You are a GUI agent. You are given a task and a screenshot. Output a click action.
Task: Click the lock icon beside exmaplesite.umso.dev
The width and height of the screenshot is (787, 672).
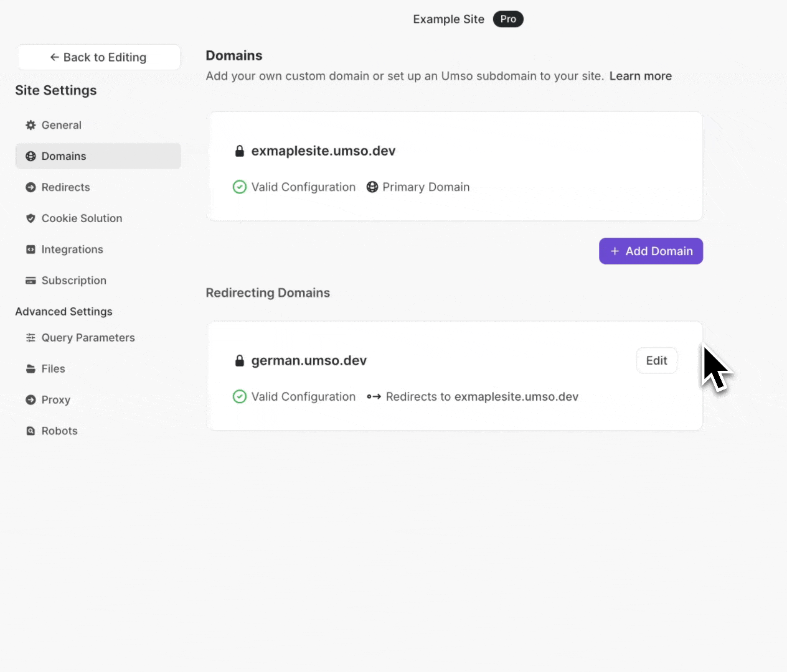pos(240,151)
